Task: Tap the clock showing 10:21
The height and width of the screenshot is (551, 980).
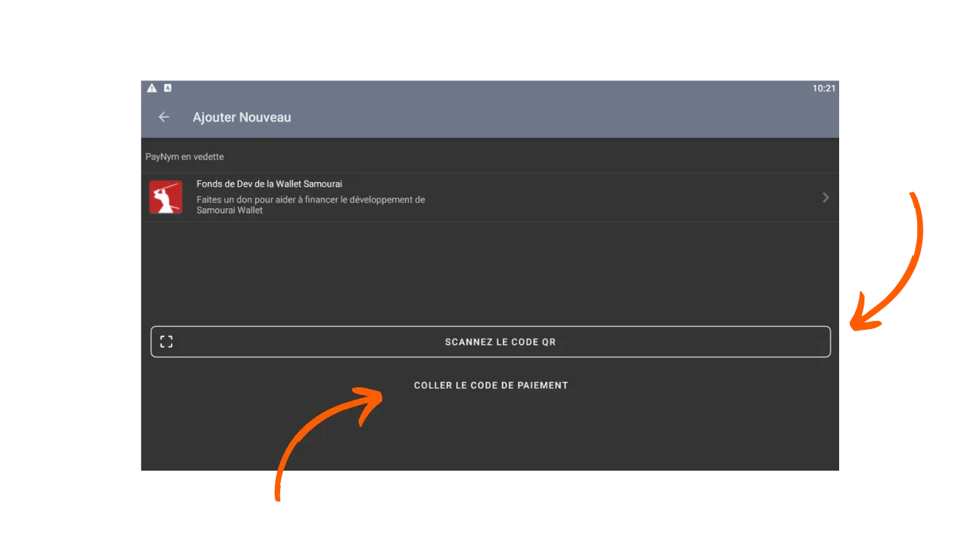Action: coord(824,88)
